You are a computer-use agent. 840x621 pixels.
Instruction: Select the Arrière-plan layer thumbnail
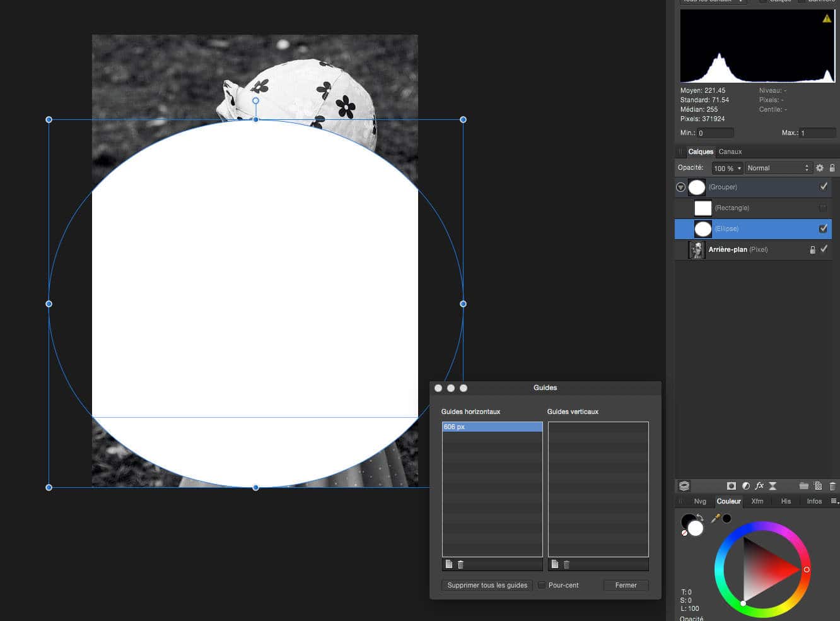(x=696, y=250)
